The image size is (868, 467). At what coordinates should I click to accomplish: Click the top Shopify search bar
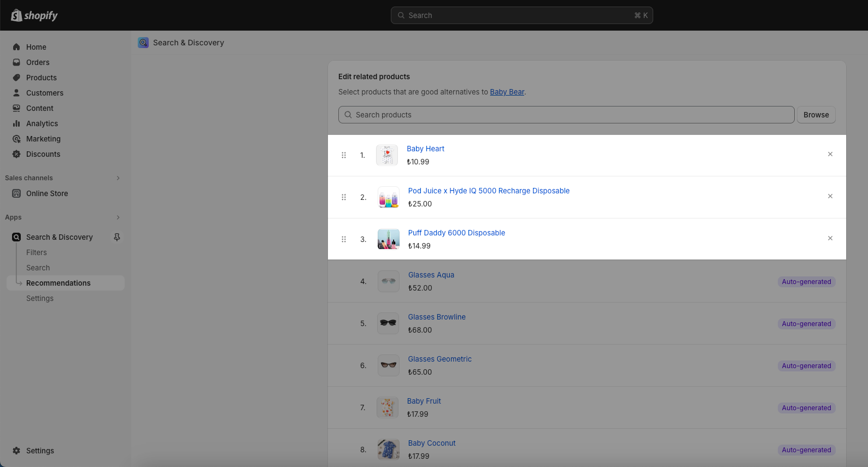tap(522, 15)
